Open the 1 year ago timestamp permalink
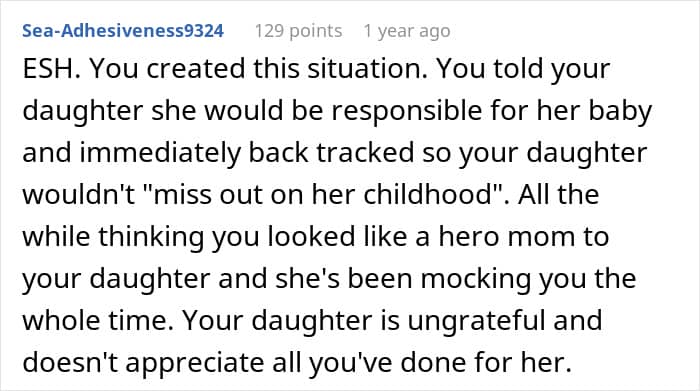 point(406,31)
